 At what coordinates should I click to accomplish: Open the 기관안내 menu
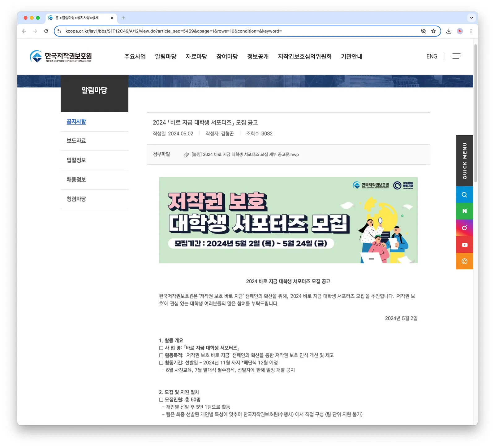click(x=352, y=56)
